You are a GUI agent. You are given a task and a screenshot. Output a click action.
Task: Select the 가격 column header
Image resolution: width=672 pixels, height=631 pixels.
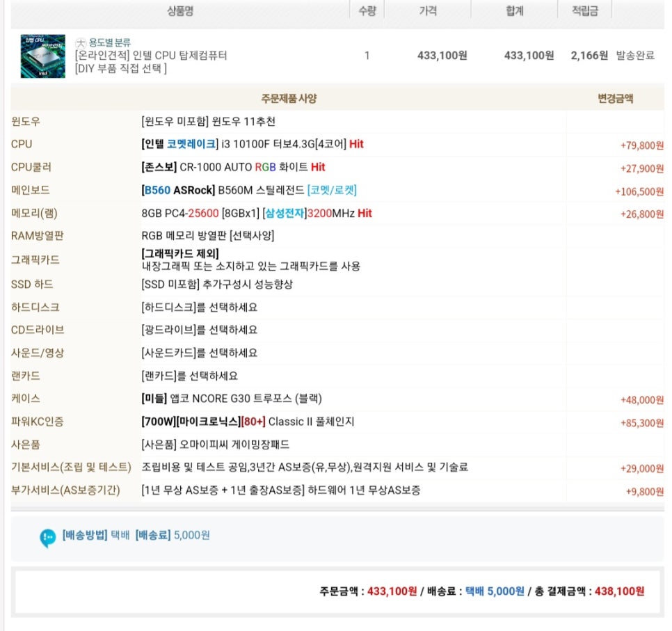[x=428, y=10]
